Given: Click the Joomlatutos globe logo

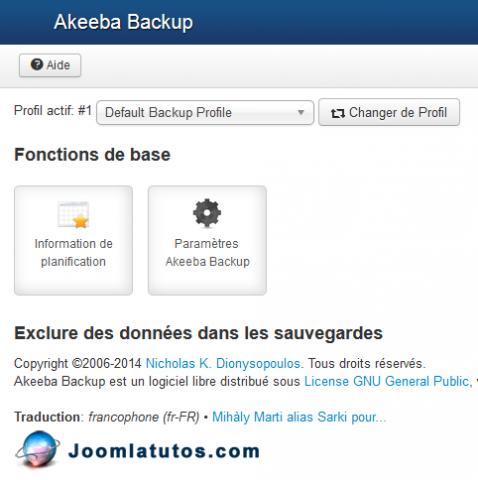Looking at the screenshot, I should (x=38, y=449).
